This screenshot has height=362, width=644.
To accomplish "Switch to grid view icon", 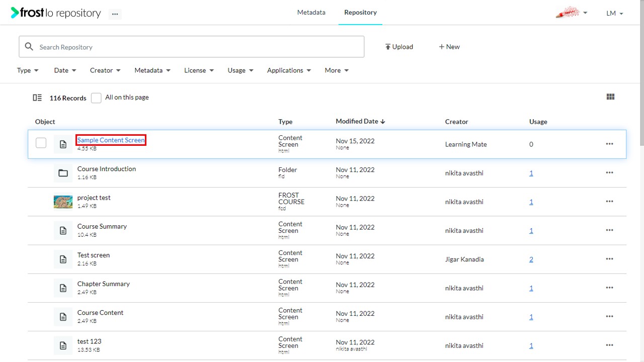I will [x=610, y=97].
